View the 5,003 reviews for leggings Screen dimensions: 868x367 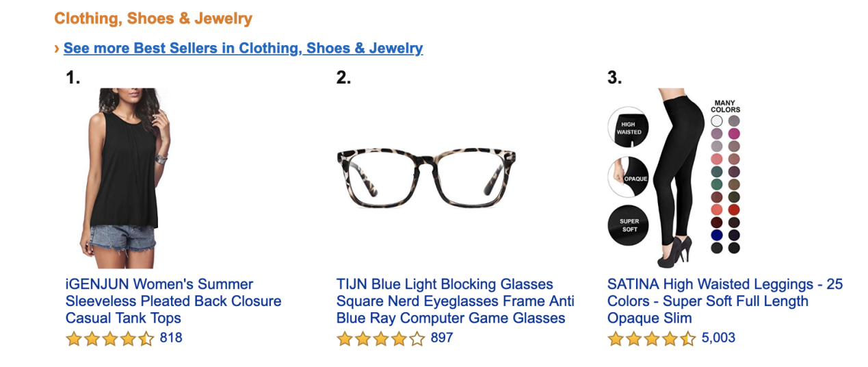(718, 338)
